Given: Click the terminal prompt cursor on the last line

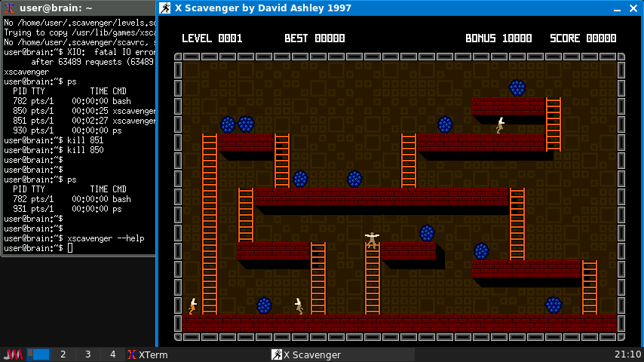Looking at the screenshot, I should [69, 248].
